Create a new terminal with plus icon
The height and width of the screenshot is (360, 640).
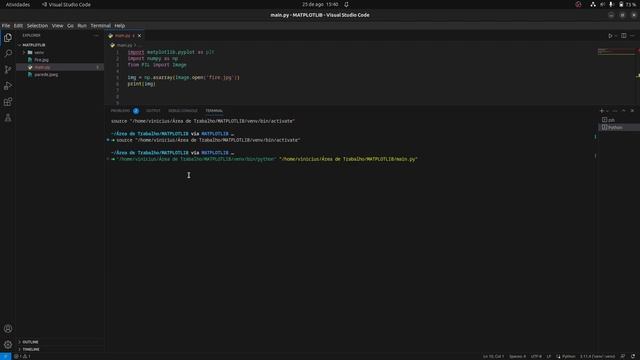[602, 111]
